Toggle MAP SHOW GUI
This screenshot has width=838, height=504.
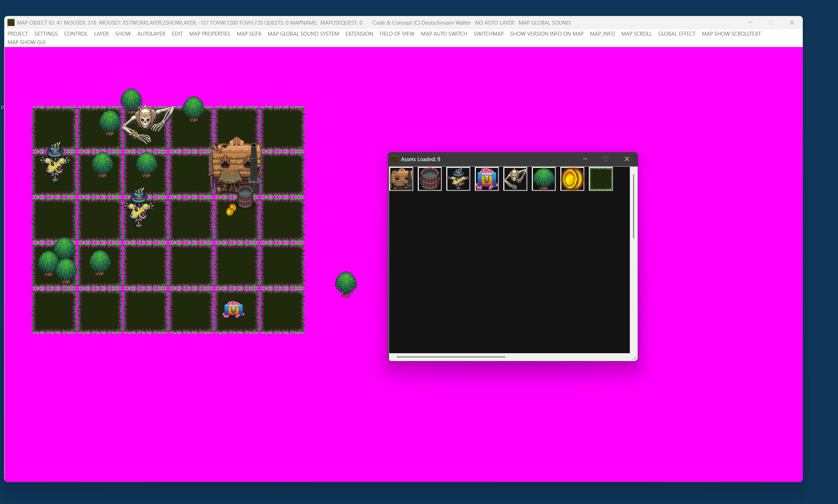[26, 42]
